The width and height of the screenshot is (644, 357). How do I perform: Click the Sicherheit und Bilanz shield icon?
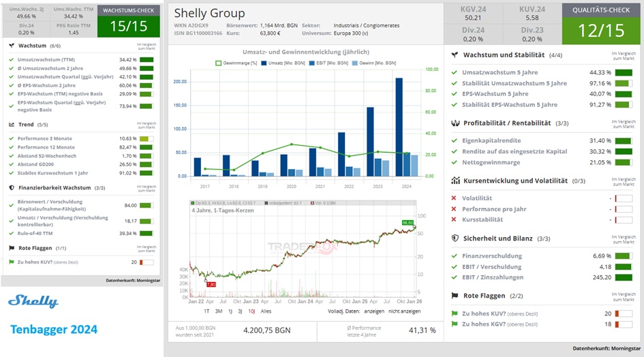tap(455, 238)
